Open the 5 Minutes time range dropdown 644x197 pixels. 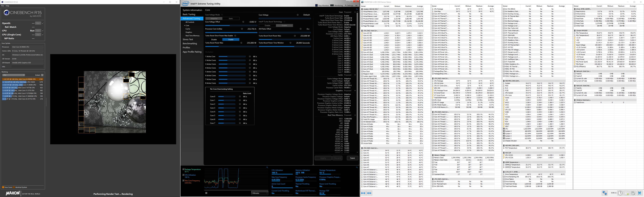pos(260,193)
